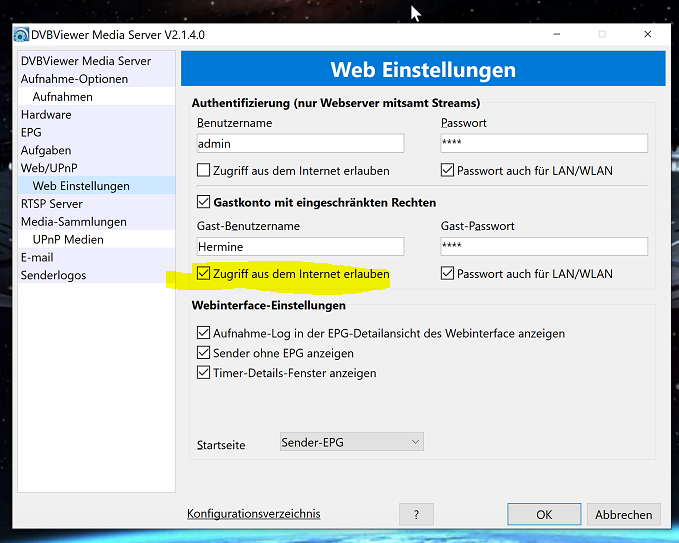This screenshot has width=679, height=543.
Task: Open 'RTSP Server' settings page
Action: 97,204
